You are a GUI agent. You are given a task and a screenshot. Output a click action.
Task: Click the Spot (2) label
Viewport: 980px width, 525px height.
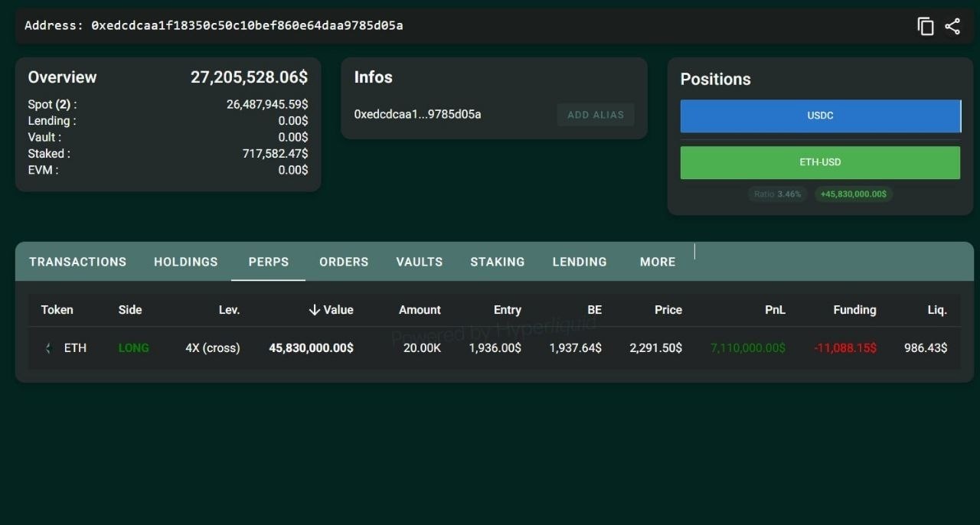click(52, 105)
